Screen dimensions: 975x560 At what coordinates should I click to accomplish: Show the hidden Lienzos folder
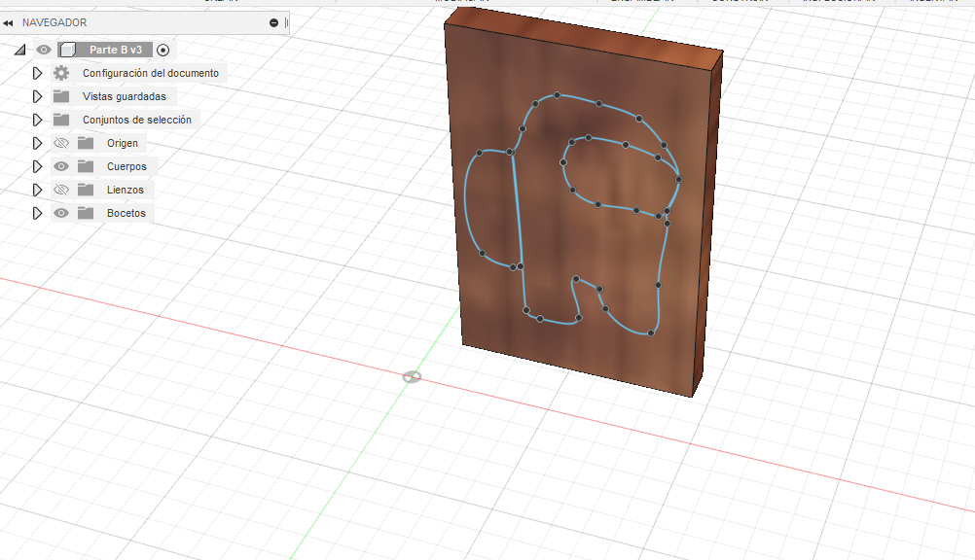pyautogui.click(x=61, y=190)
